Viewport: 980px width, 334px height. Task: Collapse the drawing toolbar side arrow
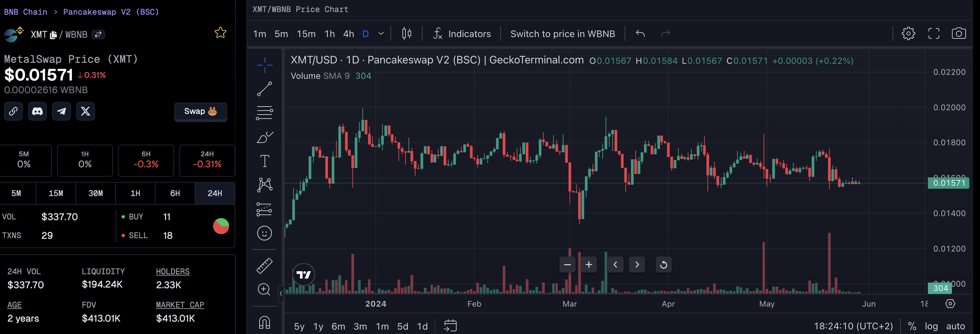click(x=280, y=293)
